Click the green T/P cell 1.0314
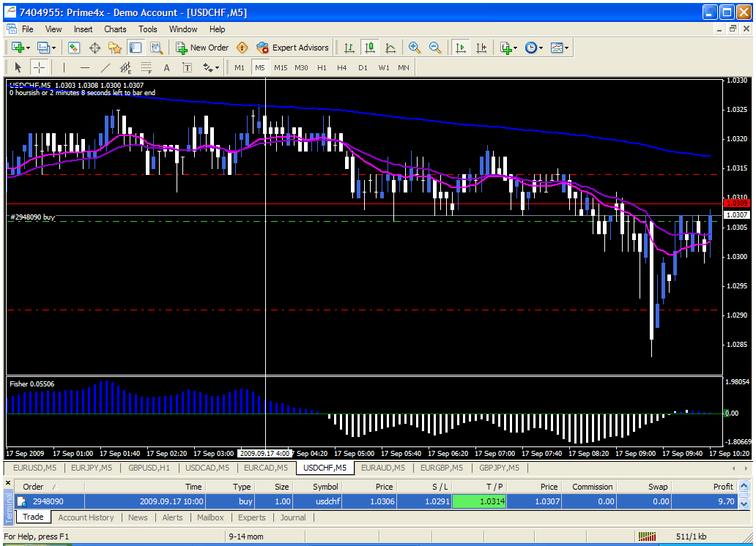 478,501
